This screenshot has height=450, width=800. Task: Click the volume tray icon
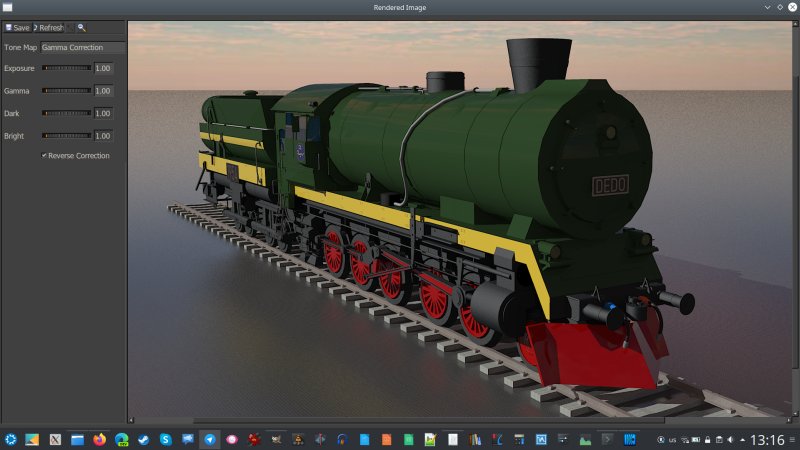(731, 440)
